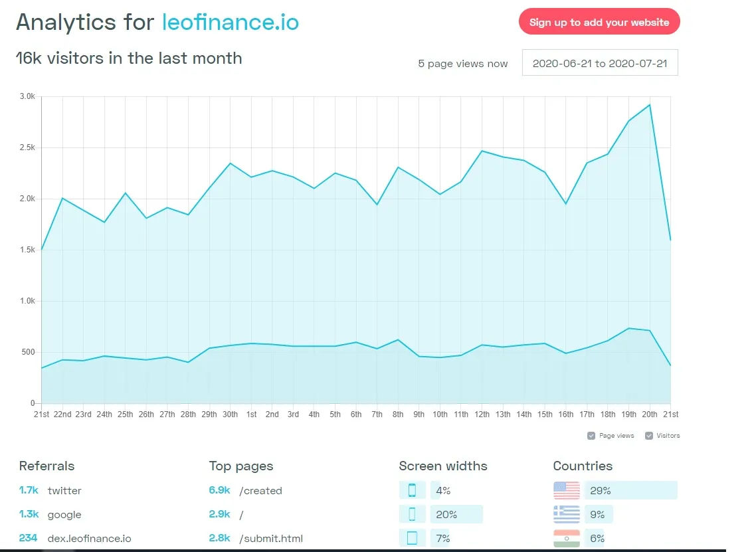The width and height of the screenshot is (756, 552).
Task: Click the 12th axis label on chart
Action: (x=482, y=414)
